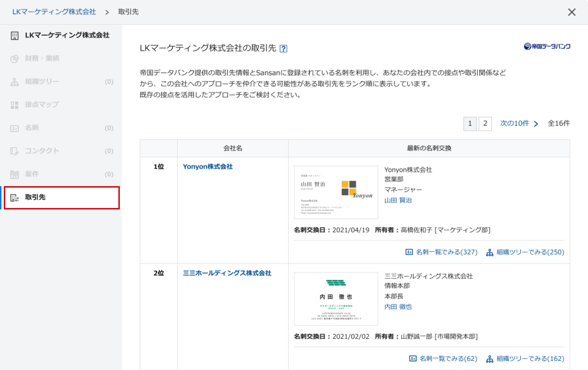Close the panel with the X icon

[571, 12]
